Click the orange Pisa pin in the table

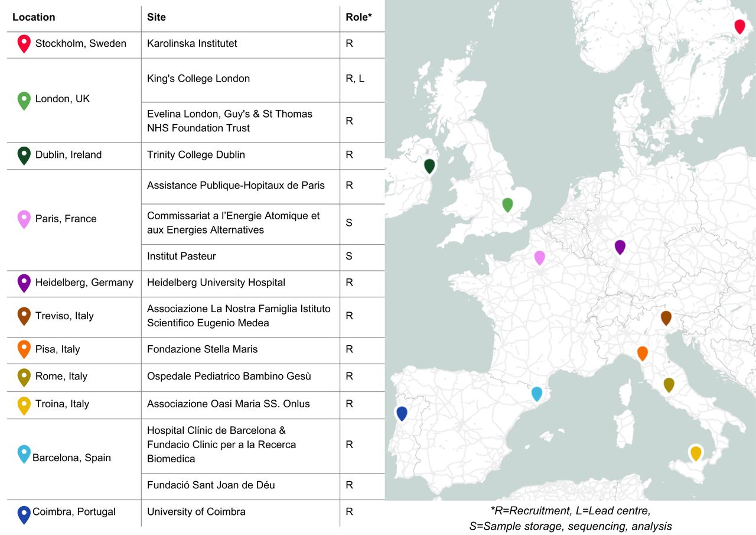point(24,349)
